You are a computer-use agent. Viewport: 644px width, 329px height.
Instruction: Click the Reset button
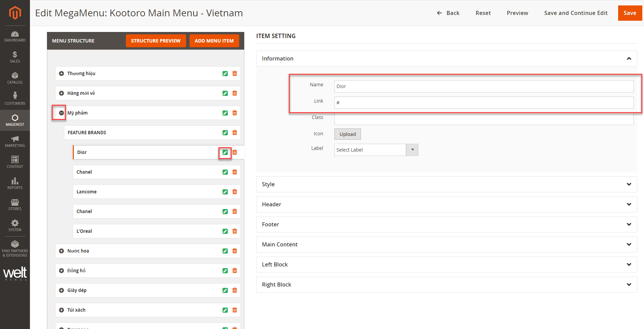click(x=483, y=13)
